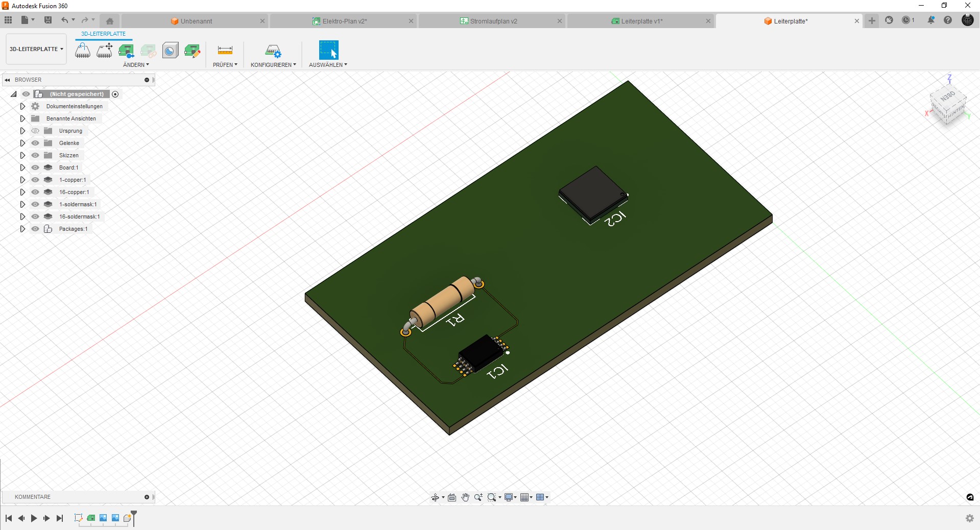The width and height of the screenshot is (980, 530).
Task: Activate the Auswählen selection tool
Action: point(328,50)
